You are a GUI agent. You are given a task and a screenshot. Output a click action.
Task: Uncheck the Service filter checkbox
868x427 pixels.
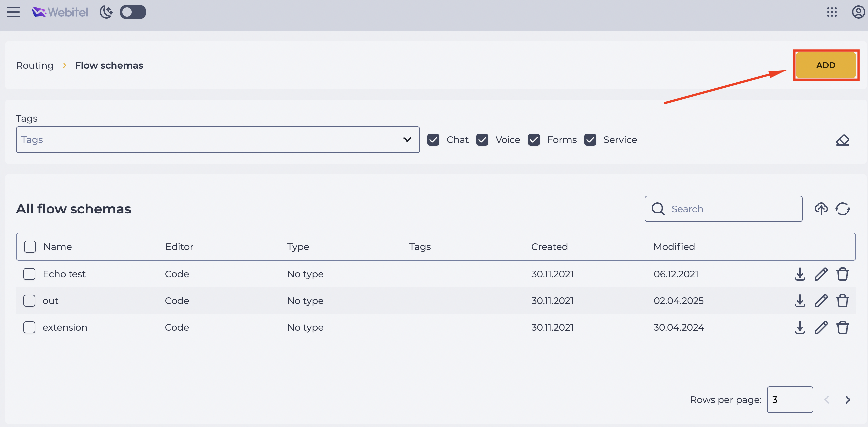tap(590, 140)
